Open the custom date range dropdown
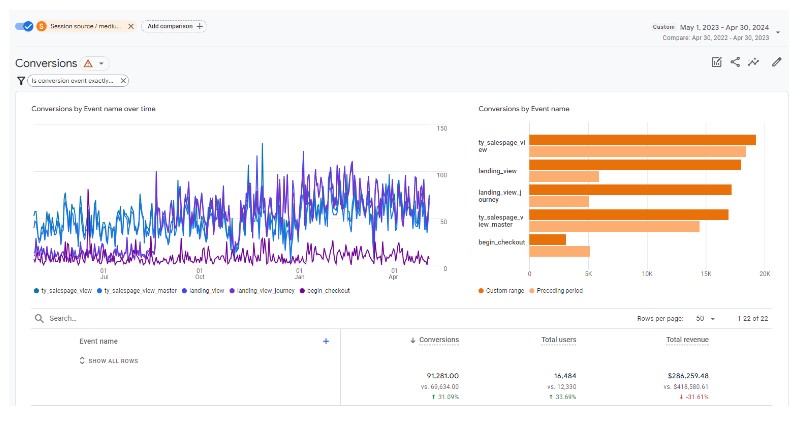Viewport: 807px width, 422px height. (x=778, y=32)
